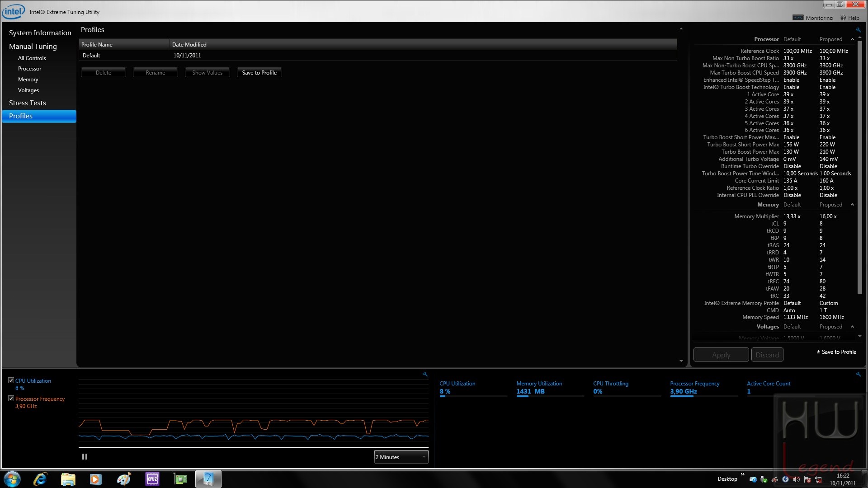Click the Date Modified column header
Screen dimensions: 868x488
[x=423, y=44]
